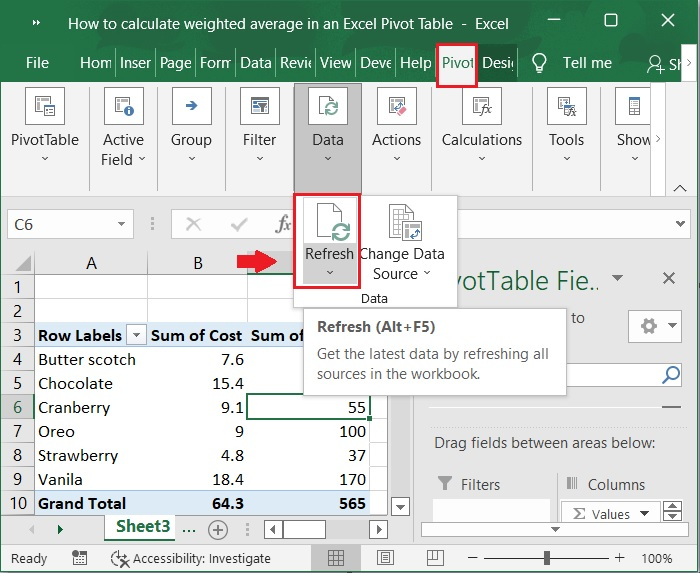The width and height of the screenshot is (700, 574).
Task: Open the Active Field ribbon group
Action: (x=123, y=125)
